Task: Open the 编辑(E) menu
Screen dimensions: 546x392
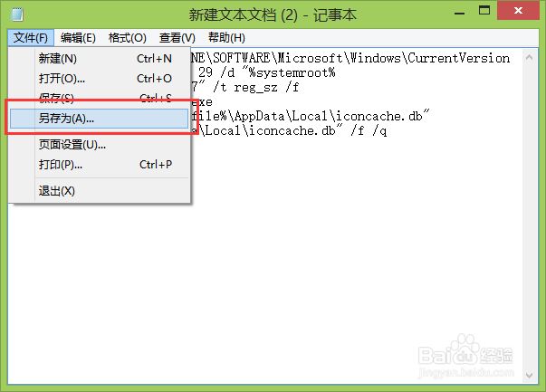Action: tap(78, 38)
